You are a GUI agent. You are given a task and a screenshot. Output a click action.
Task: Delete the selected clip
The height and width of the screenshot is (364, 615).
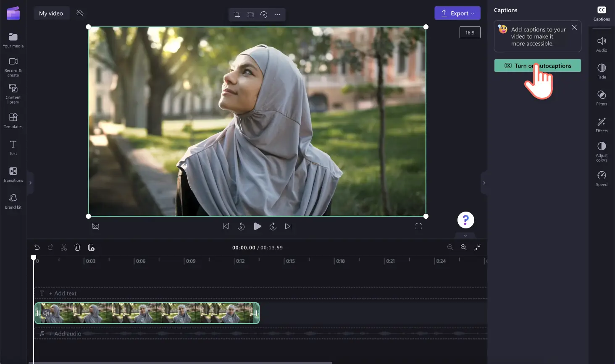pos(77,247)
